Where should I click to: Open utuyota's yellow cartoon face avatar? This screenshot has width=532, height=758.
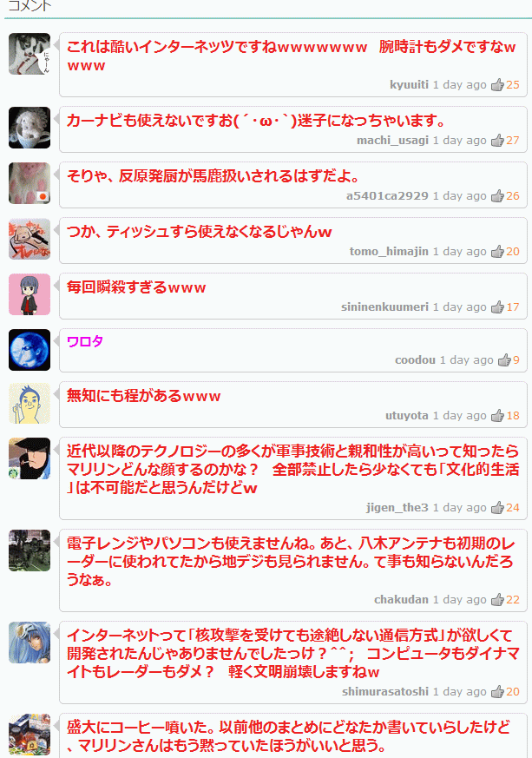click(30, 403)
